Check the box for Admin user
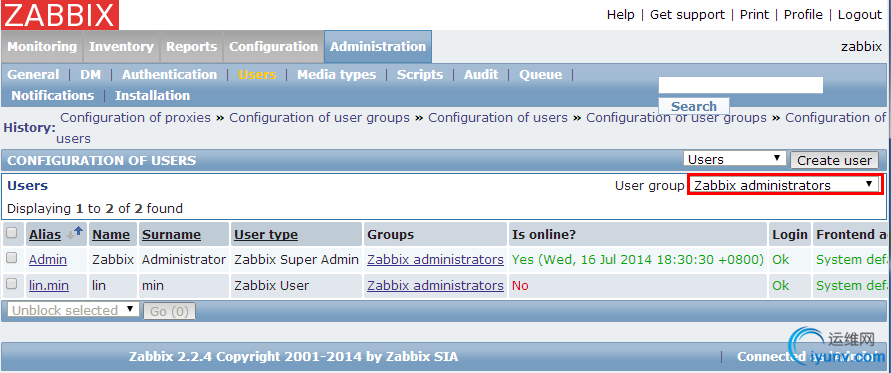The height and width of the screenshot is (373, 891). [12, 258]
